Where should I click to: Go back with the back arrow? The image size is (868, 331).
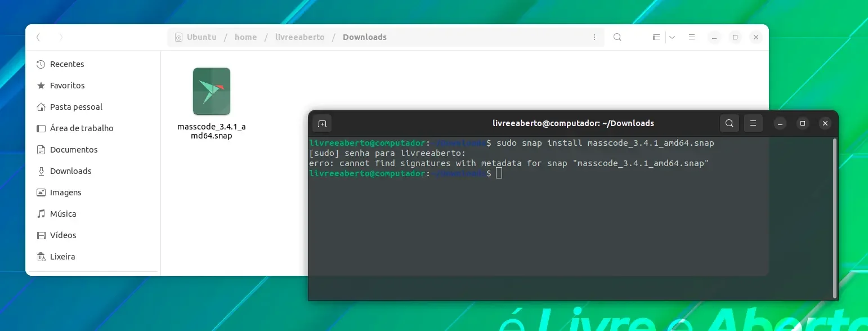click(x=38, y=37)
